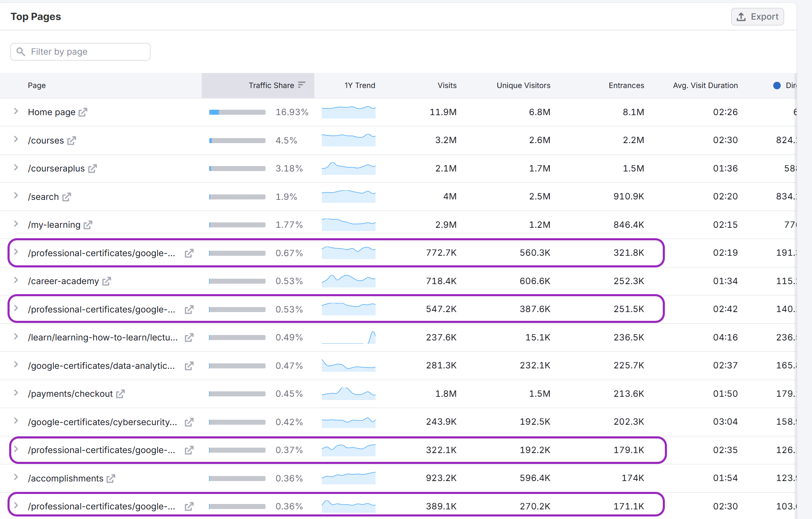Sort by Visits column header

447,86
